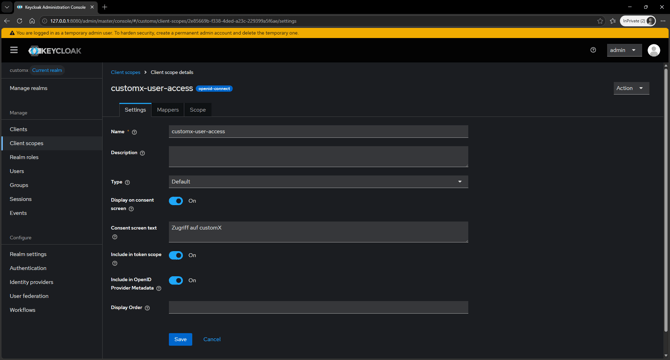
Task: Open browser extensions icon
Action: (612, 21)
